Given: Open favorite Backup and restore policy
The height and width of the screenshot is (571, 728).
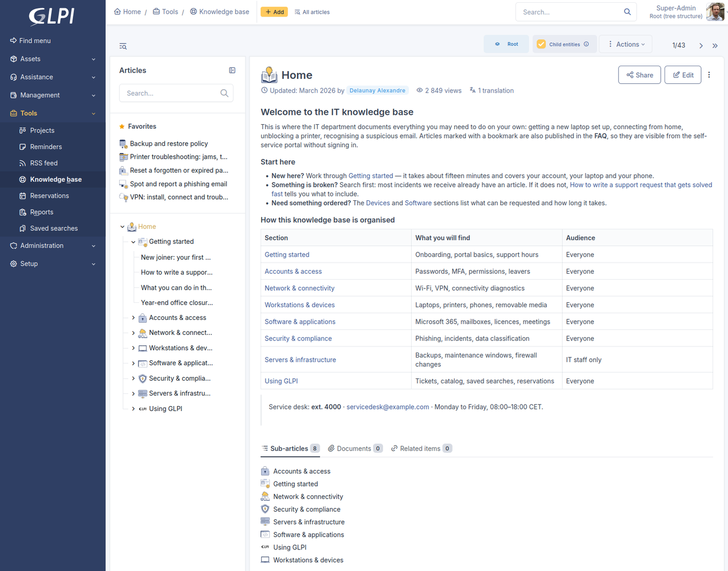Looking at the screenshot, I should (x=168, y=143).
